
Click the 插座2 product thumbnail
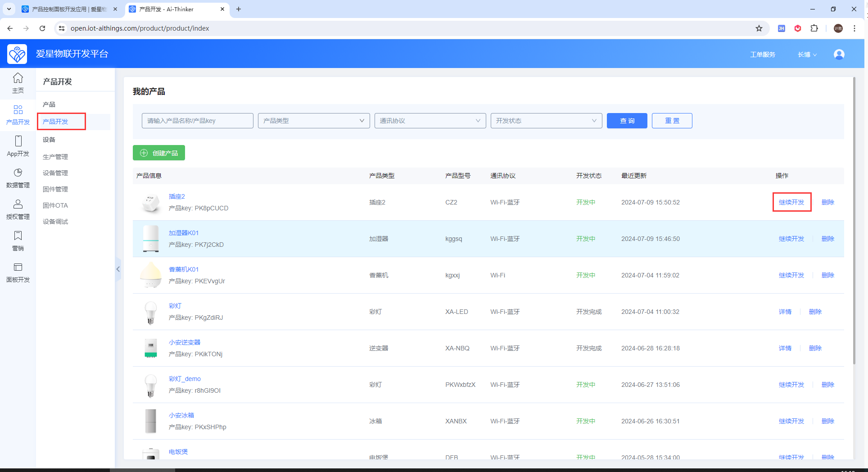click(x=151, y=203)
